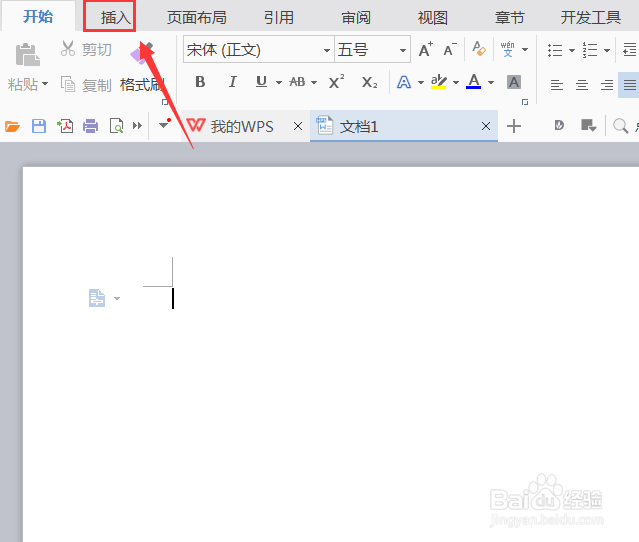This screenshot has height=542, width=639.
Task: Align text right
Action: pyautogui.click(x=607, y=85)
